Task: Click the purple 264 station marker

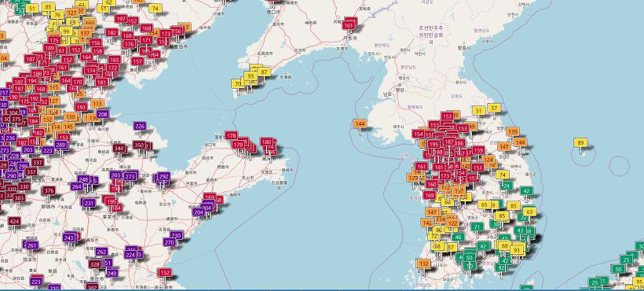Action: 77,186
